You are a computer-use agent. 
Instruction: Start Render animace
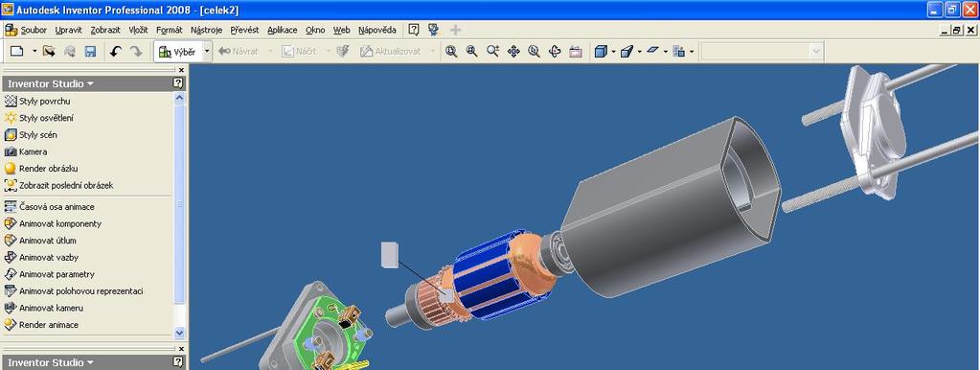(41, 325)
